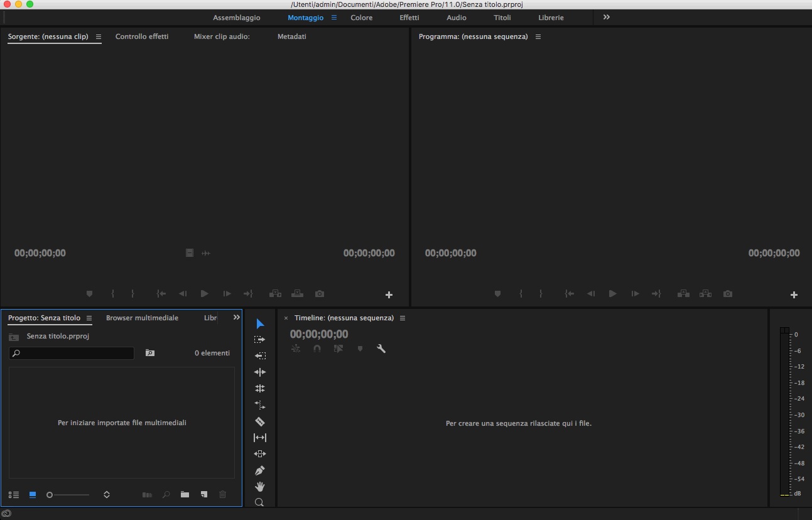Image resolution: width=812 pixels, height=520 pixels.
Task: Click Find icon in Project panel footer
Action: pyautogui.click(x=166, y=495)
